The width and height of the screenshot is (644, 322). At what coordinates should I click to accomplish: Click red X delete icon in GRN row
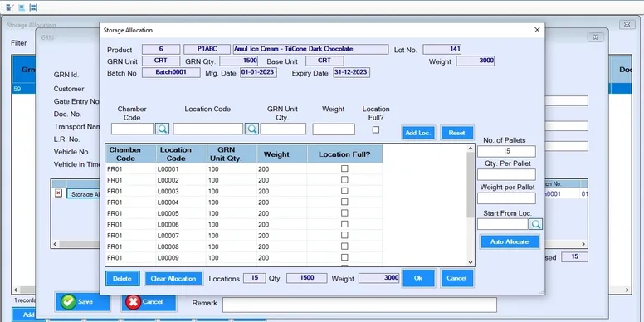58,193
